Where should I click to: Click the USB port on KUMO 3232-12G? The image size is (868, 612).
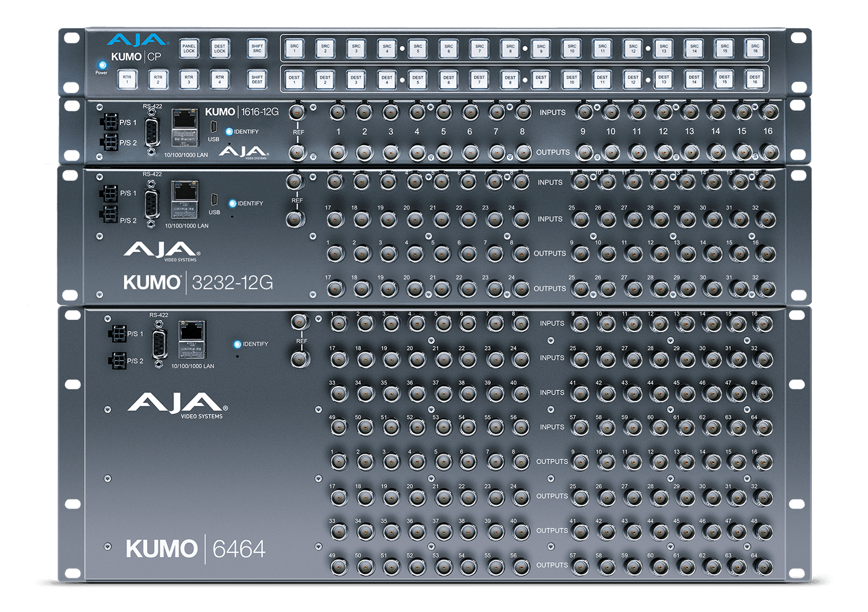[214, 199]
